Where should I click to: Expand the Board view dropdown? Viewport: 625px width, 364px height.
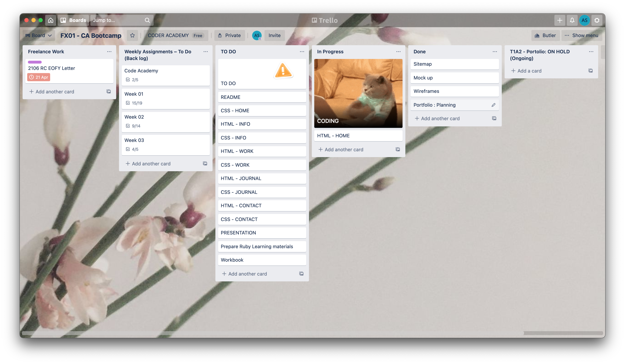pyautogui.click(x=39, y=35)
